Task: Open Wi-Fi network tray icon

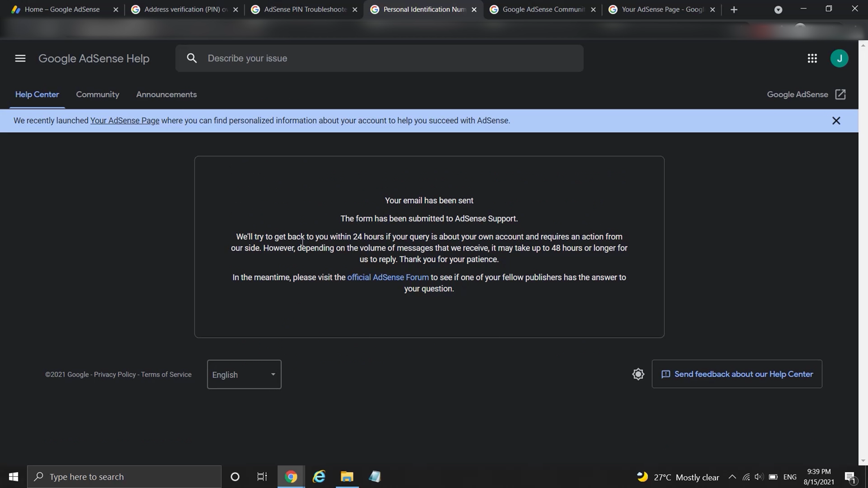Action: click(746, 477)
